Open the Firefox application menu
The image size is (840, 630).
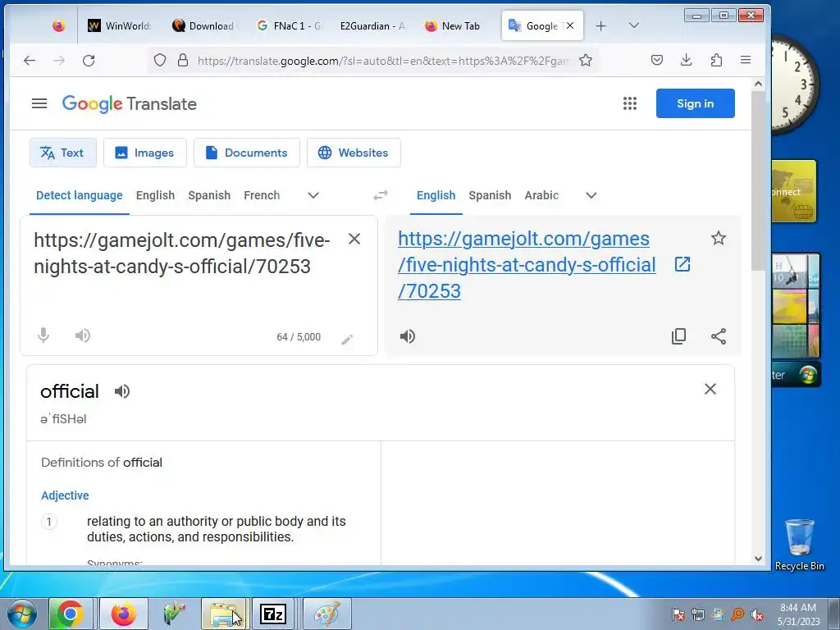[x=745, y=60]
